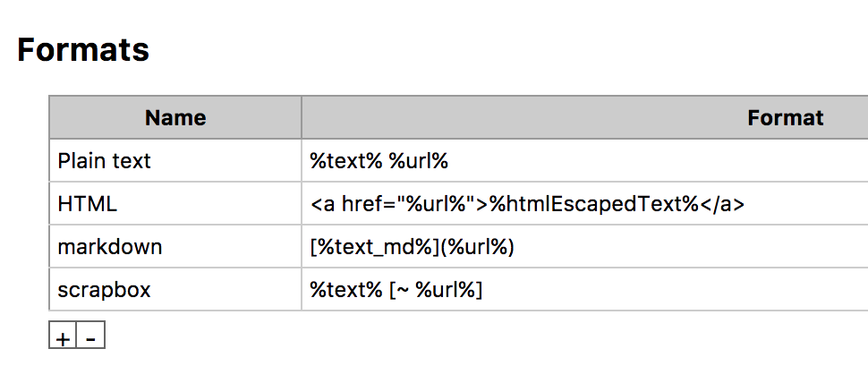Click the [~ %url%] bracket text in scrapbox row
Viewport: 868px width, 383px height.
point(436,290)
